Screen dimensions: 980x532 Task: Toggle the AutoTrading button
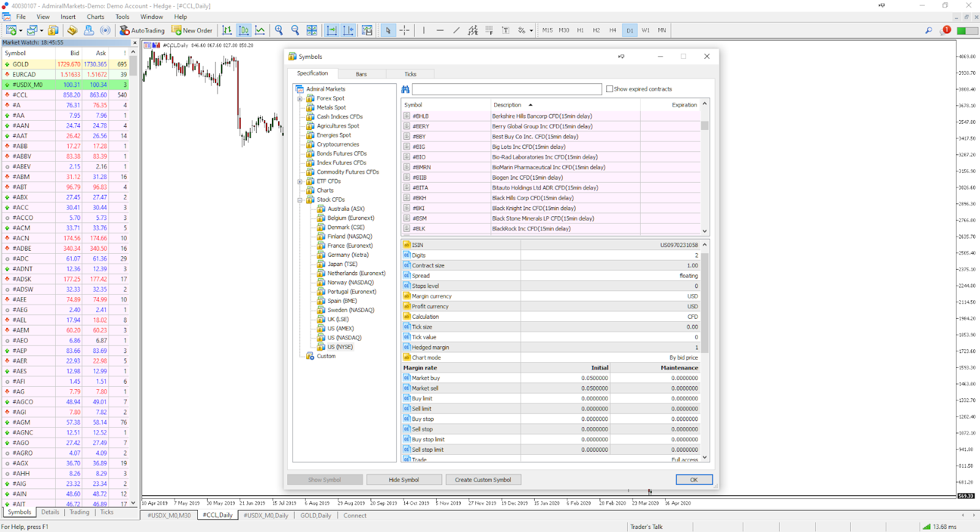pos(142,30)
